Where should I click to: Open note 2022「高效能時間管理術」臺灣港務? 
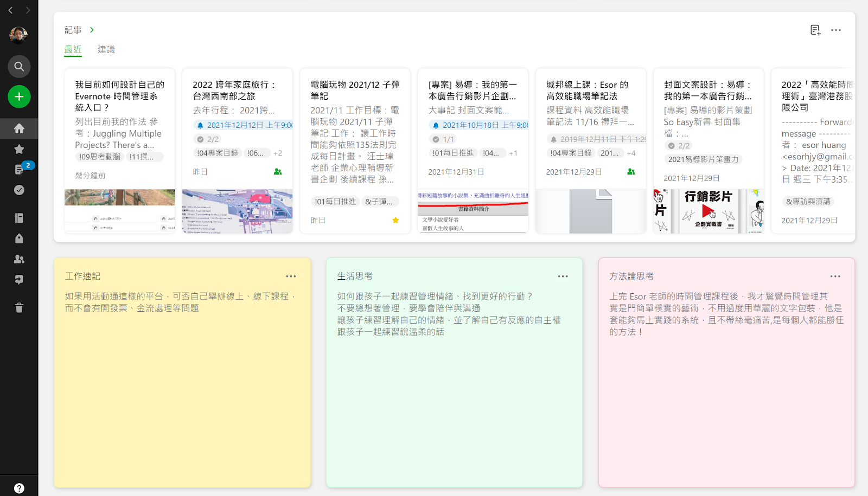(x=817, y=96)
